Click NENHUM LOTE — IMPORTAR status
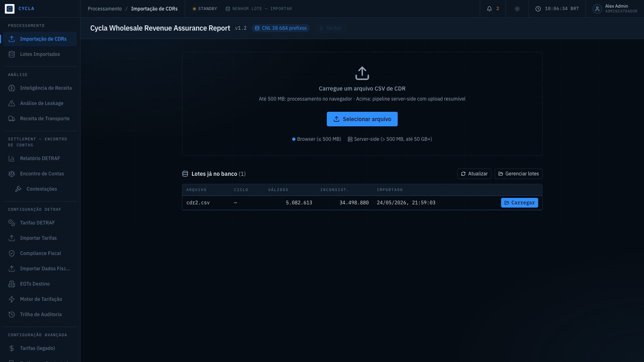The image size is (644, 362). [x=259, y=9]
